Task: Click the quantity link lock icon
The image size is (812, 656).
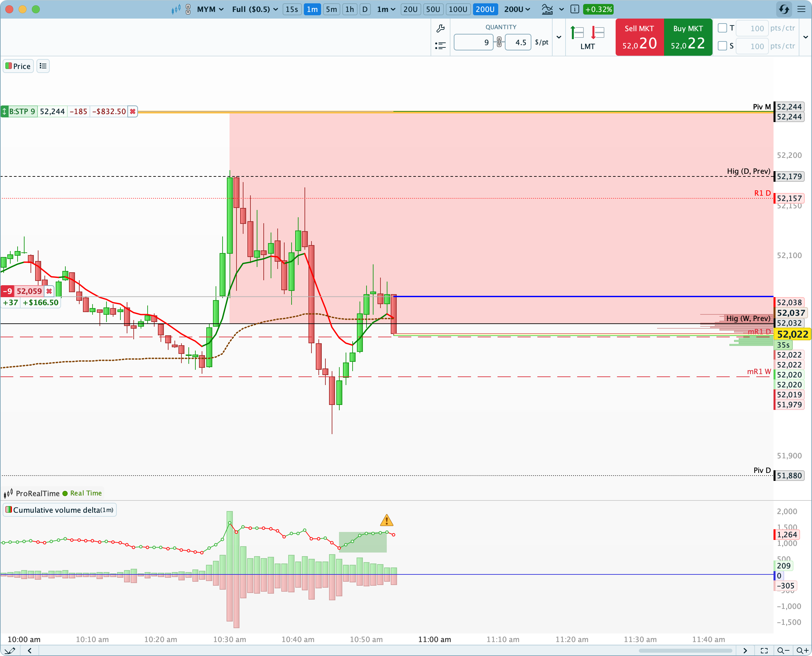Action: pos(499,42)
